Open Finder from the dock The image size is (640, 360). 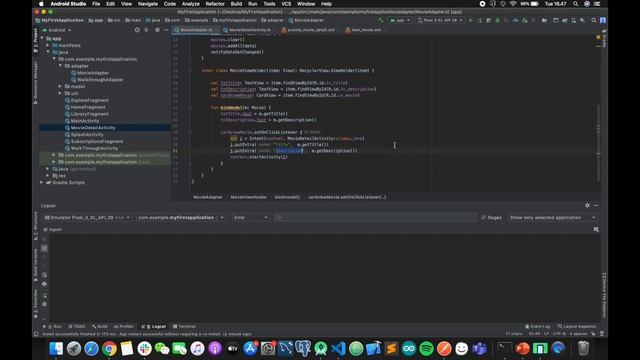[x=56, y=349]
